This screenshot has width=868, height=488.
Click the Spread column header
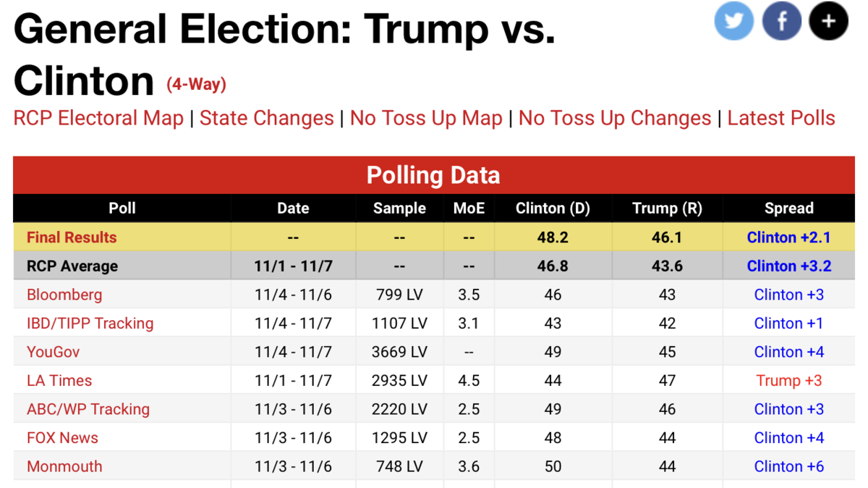(x=788, y=209)
